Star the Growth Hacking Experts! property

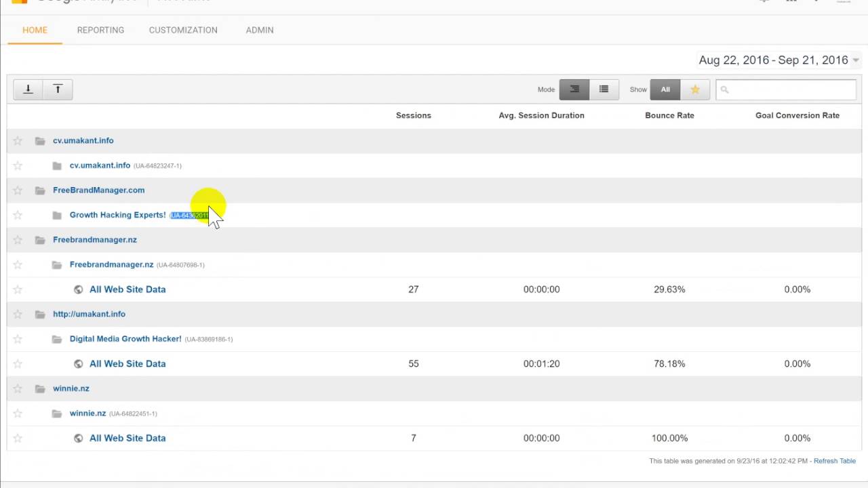coord(18,215)
